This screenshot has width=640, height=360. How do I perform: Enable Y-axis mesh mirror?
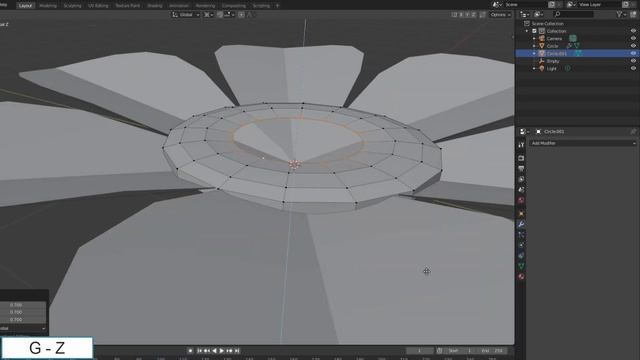pyautogui.click(x=467, y=15)
